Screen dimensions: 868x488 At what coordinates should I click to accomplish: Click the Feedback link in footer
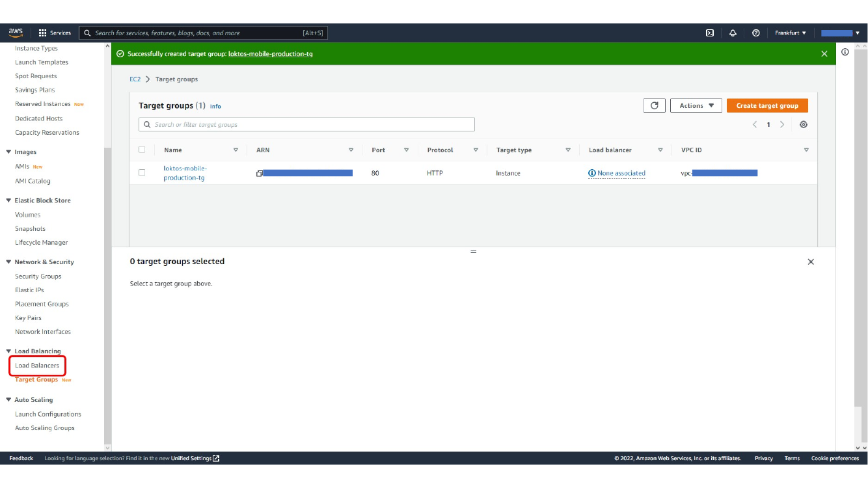(21, 459)
